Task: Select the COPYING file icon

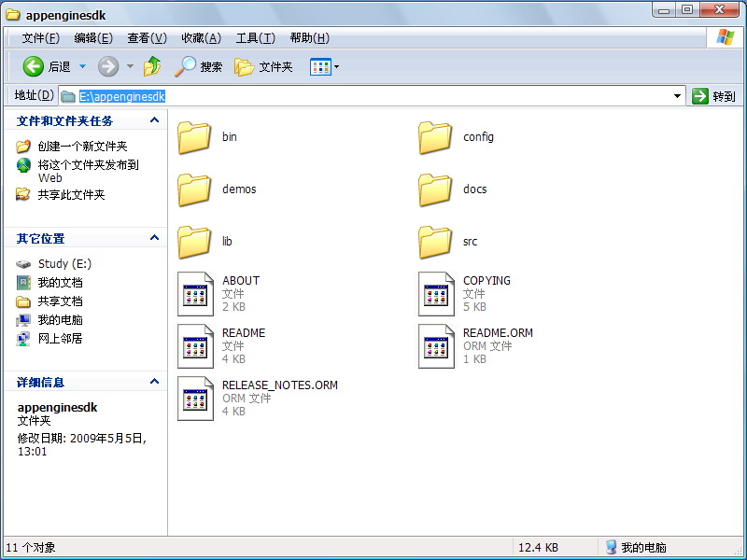Action: [436, 294]
